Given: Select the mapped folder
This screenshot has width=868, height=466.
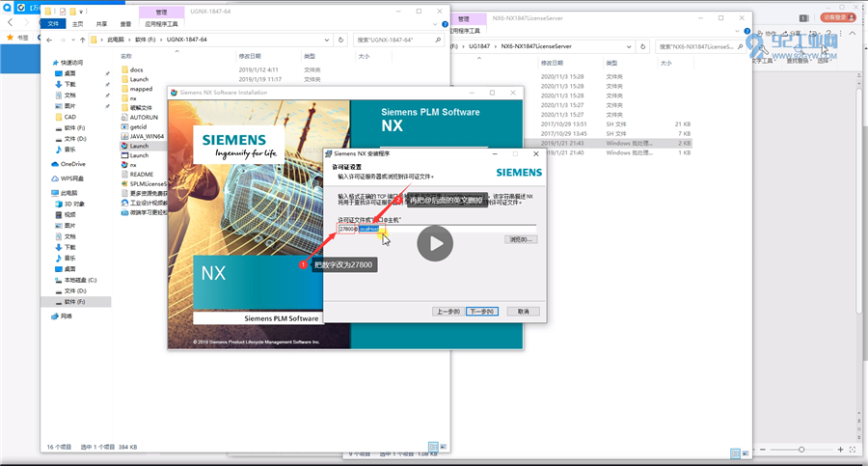Looking at the screenshot, I should [x=141, y=89].
